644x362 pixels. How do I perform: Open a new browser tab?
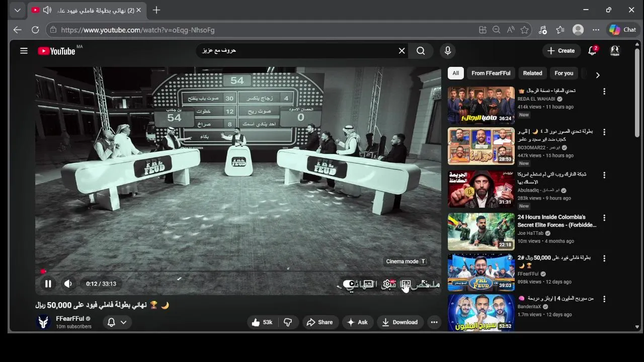click(x=156, y=10)
